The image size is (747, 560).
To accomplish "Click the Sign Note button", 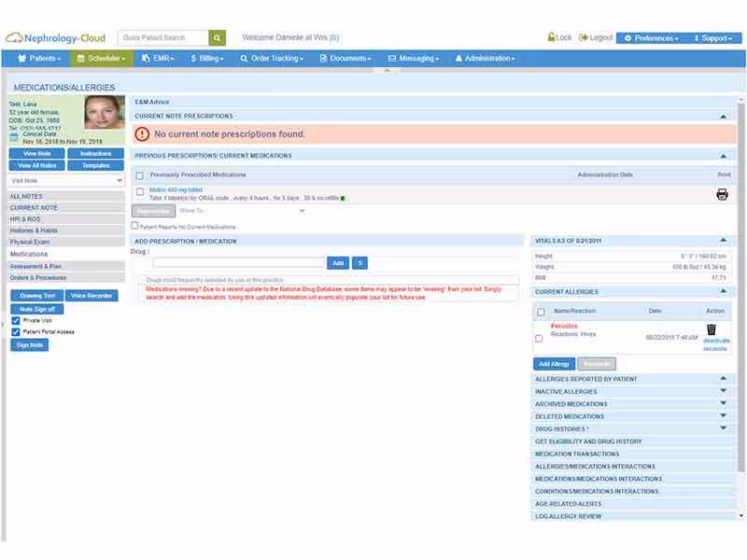I will [30, 344].
